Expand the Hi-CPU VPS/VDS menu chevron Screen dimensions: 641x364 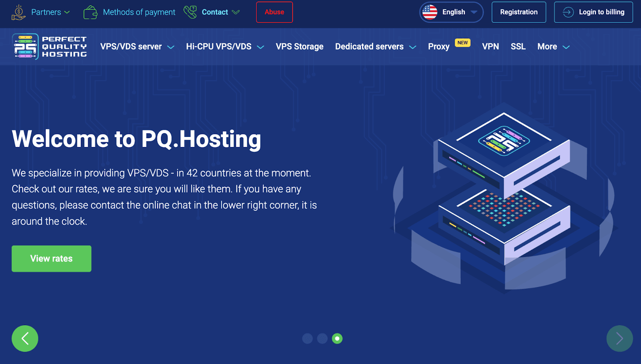(260, 47)
